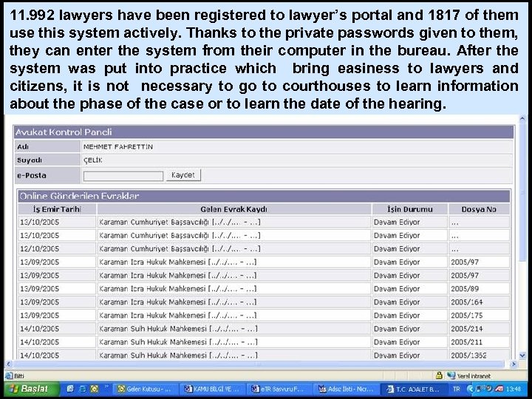
Task: Click the horizontal scrollbar left arrow
Action: coord(8,364)
